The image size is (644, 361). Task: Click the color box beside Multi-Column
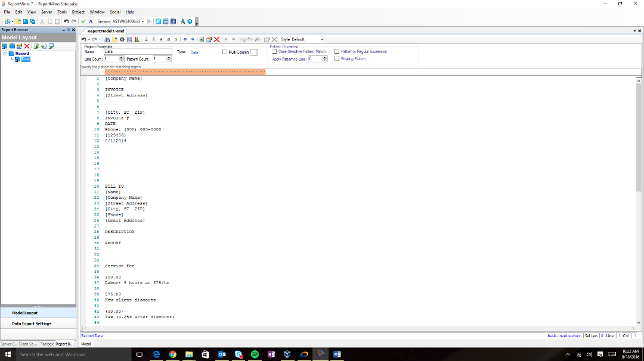253,52
